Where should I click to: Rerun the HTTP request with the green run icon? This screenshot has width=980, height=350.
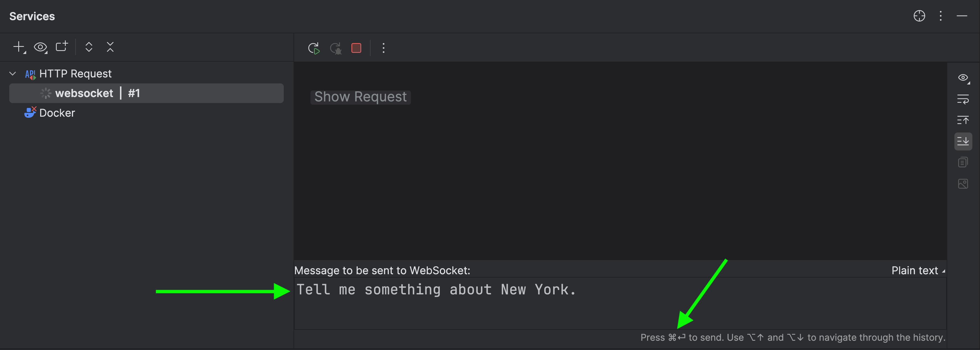[313, 48]
